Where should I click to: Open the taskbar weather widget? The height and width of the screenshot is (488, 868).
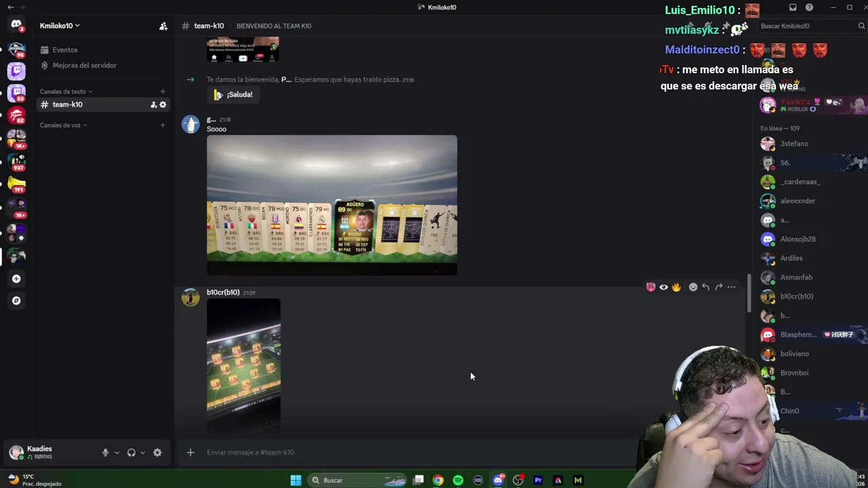(34, 480)
